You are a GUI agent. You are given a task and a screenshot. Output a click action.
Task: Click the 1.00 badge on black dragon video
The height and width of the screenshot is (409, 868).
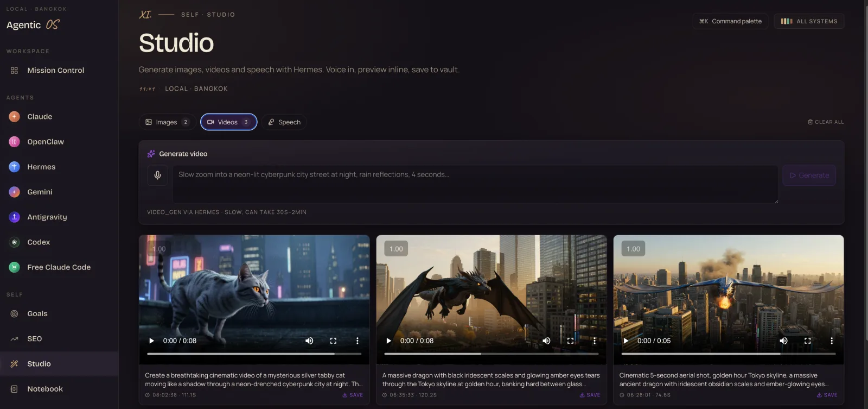[x=396, y=249]
